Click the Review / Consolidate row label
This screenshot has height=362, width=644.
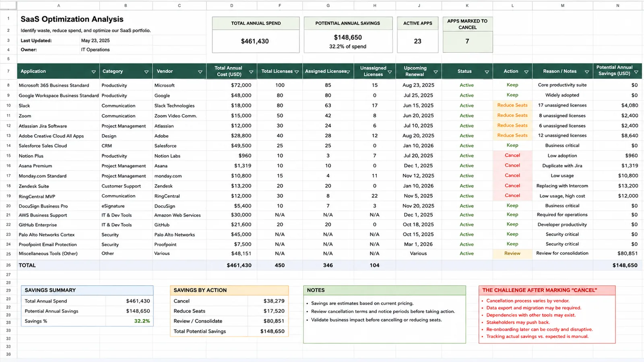[x=198, y=321]
